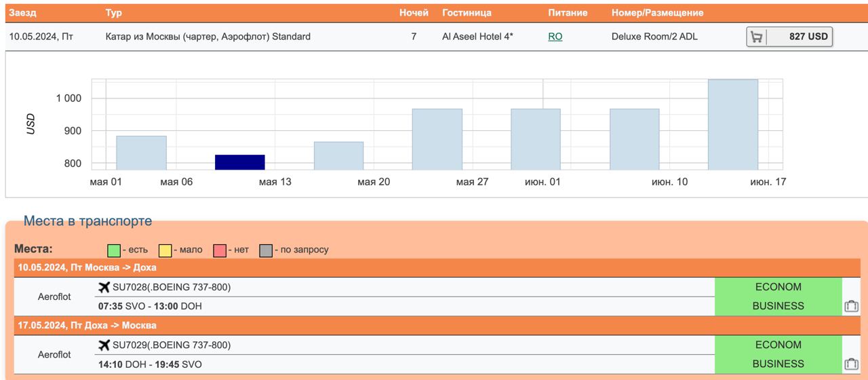Click the Al Aseel Hotel 4* name
The width and height of the screenshot is (868, 380).
click(x=477, y=37)
